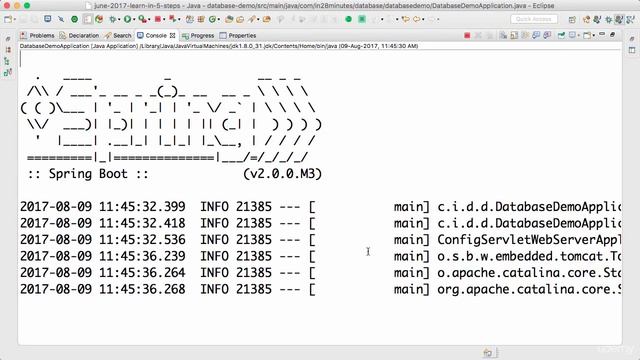Click the Coverage run icon
The height and width of the screenshot is (360, 640).
pos(142,19)
